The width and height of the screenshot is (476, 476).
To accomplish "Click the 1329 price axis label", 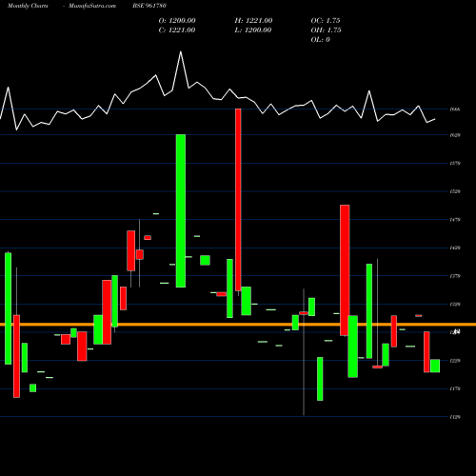I will [455, 305].
